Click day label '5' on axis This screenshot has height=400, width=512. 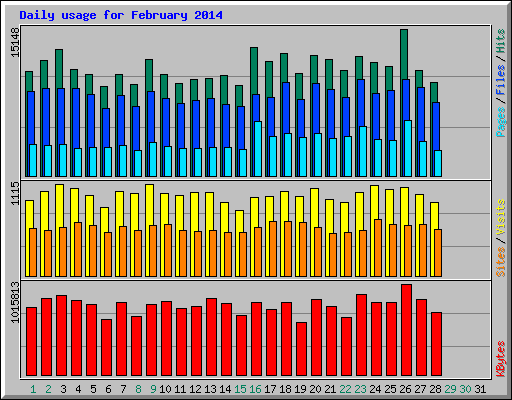(x=93, y=389)
